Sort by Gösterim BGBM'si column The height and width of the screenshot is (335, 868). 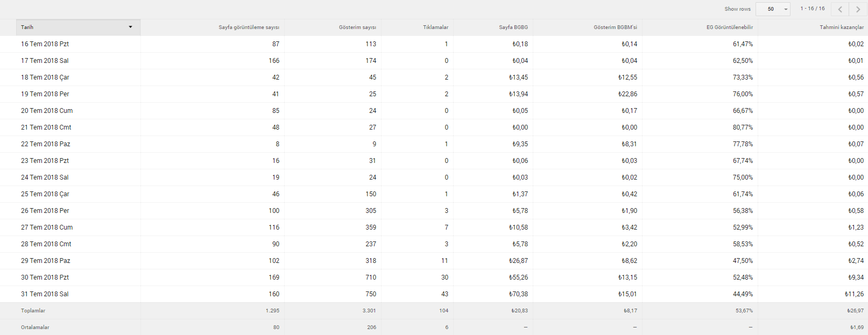(615, 27)
